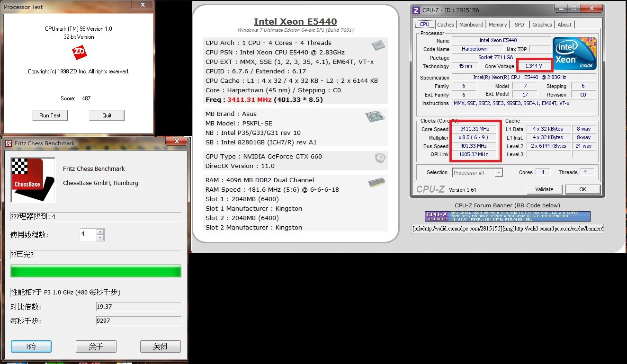This screenshot has width=627, height=364.
Task: Click the motherboard icon beside MB Brand
Action: (x=375, y=116)
